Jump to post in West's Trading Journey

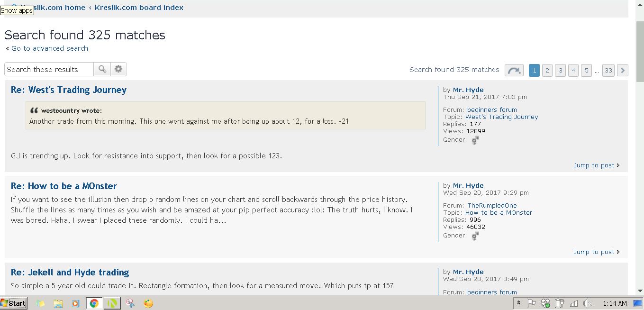click(x=594, y=165)
